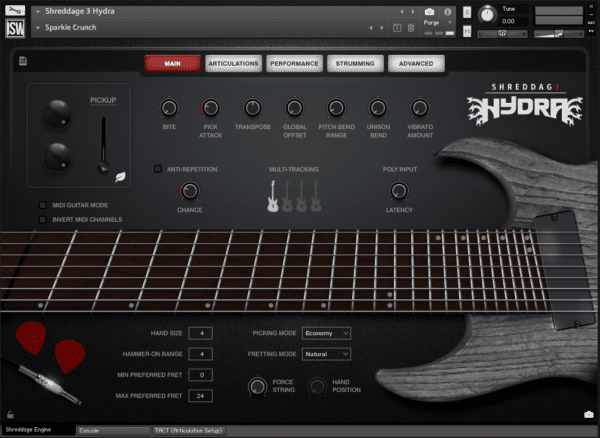Image resolution: width=600 pixels, height=438 pixels.
Task: Click the pickup selector slider handle
Action: (x=103, y=167)
